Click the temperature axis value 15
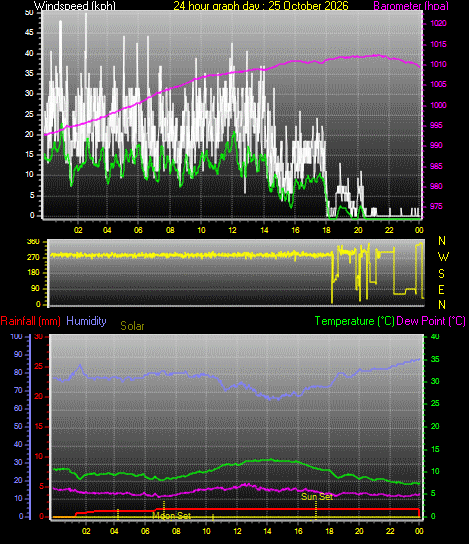469x544 pixels. pyautogui.click(x=435, y=449)
